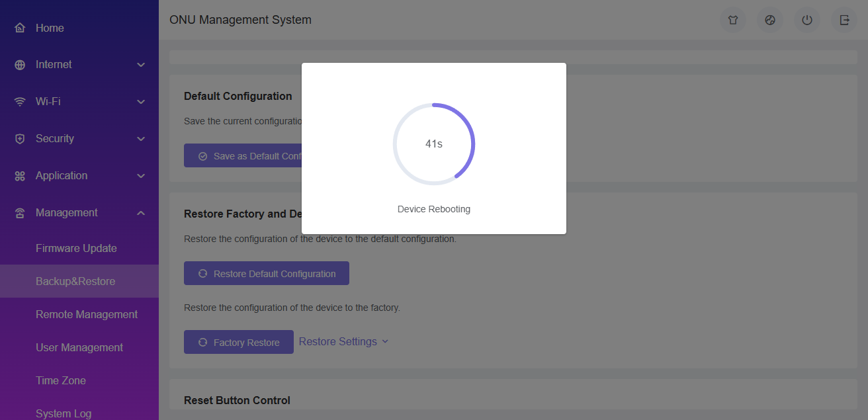This screenshot has width=868, height=420.
Task: Expand the Internet menu chevron
Action: pos(140,65)
